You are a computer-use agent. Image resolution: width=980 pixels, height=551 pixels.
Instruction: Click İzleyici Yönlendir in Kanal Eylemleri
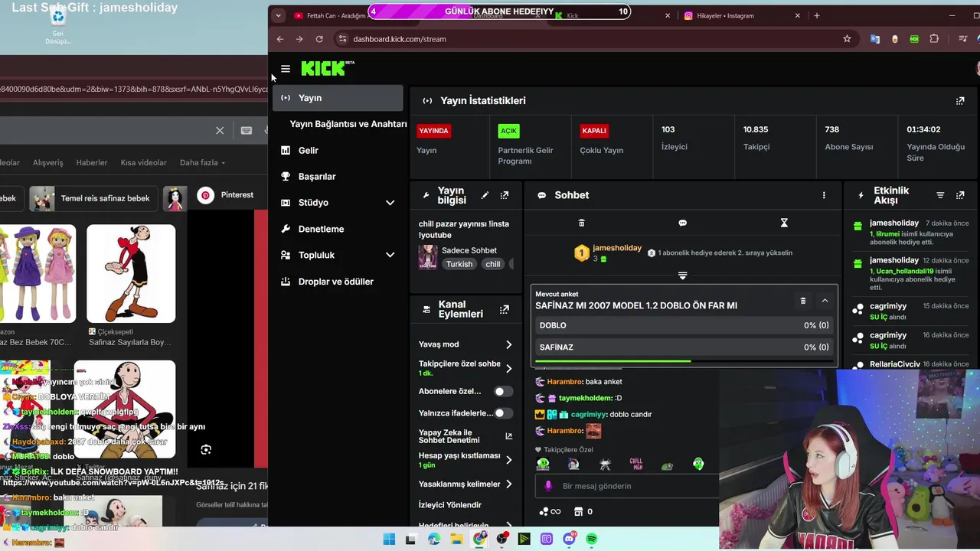[x=450, y=505]
